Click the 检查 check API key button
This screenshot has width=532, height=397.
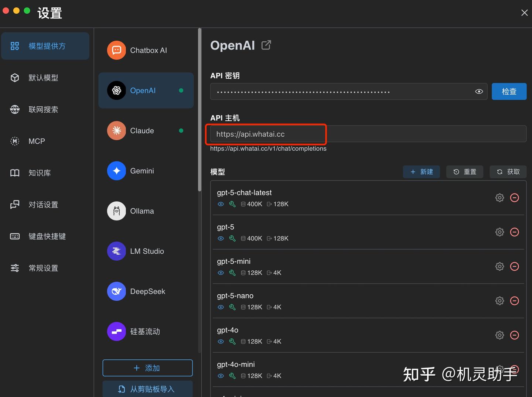pyautogui.click(x=509, y=91)
